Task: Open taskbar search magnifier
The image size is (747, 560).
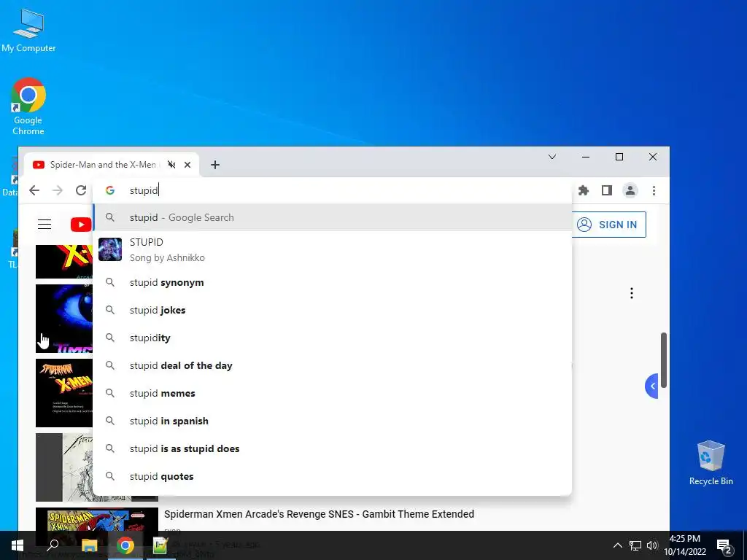Action: [53, 545]
